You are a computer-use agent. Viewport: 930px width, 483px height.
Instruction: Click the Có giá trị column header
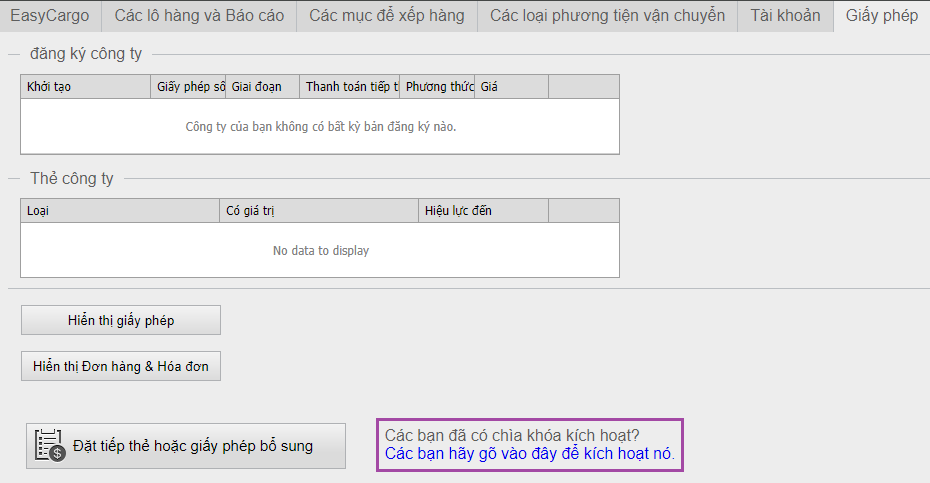pos(319,211)
